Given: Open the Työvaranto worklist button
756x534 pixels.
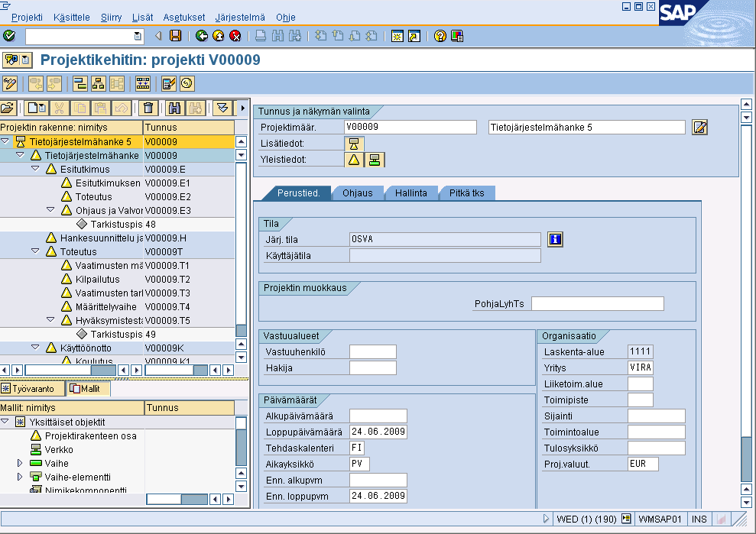Looking at the screenshot, I should 32,388.
